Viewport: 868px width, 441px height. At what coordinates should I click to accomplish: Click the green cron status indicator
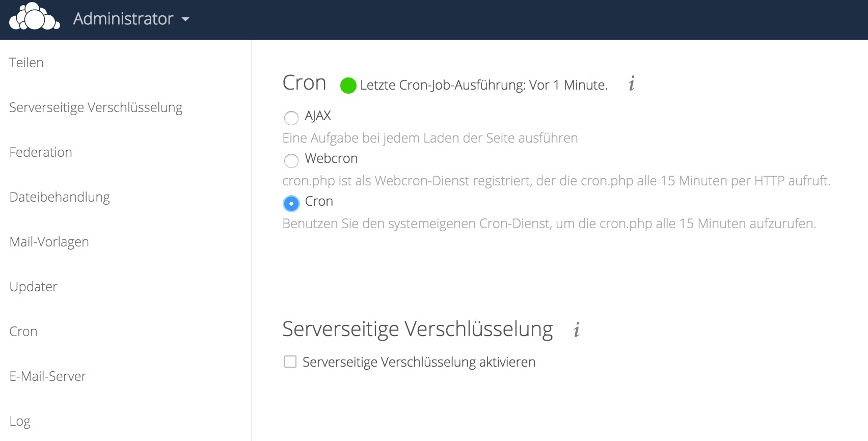348,86
